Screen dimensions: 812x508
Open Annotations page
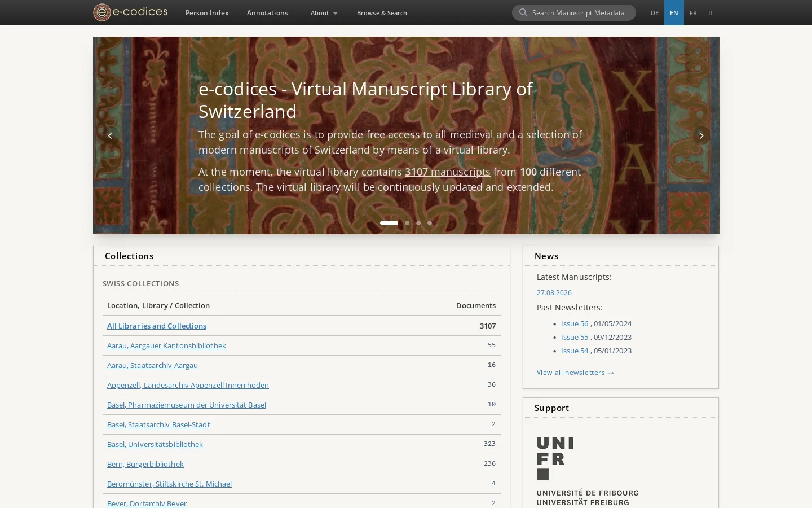pyautogui.click(x=267, y=12)
